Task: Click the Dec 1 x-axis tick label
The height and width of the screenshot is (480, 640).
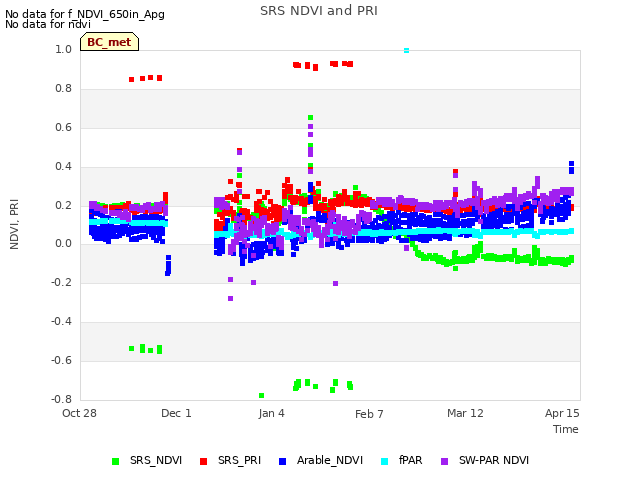Action: (176, 413)
